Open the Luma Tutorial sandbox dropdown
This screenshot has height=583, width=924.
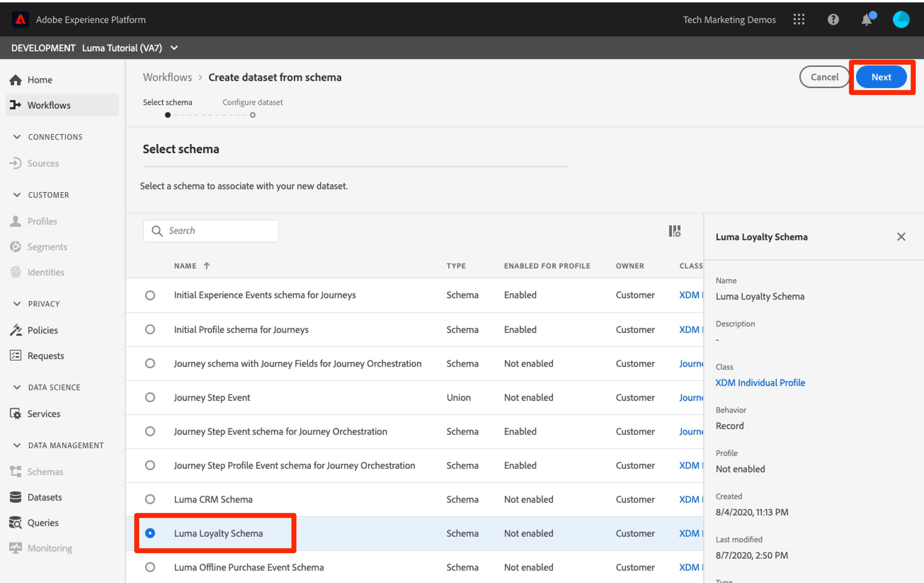click(174, 48)
